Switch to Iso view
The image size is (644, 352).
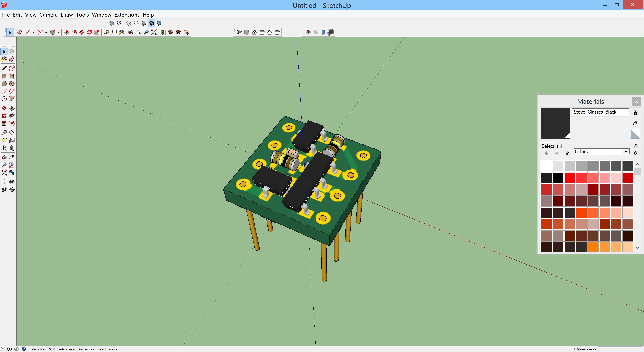pyautogui.click(x=239, y=32)
